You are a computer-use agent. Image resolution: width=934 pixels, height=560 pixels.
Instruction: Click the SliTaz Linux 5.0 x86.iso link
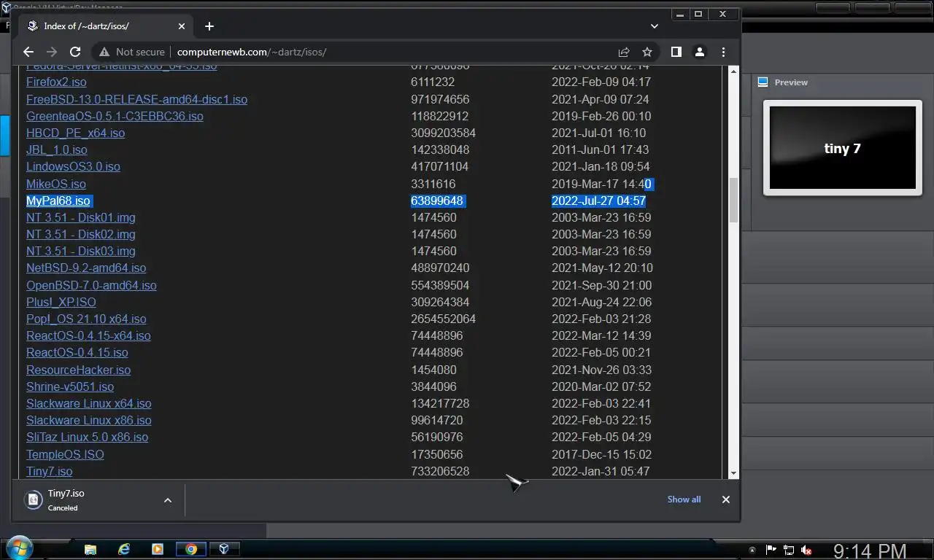pos(87,437)
